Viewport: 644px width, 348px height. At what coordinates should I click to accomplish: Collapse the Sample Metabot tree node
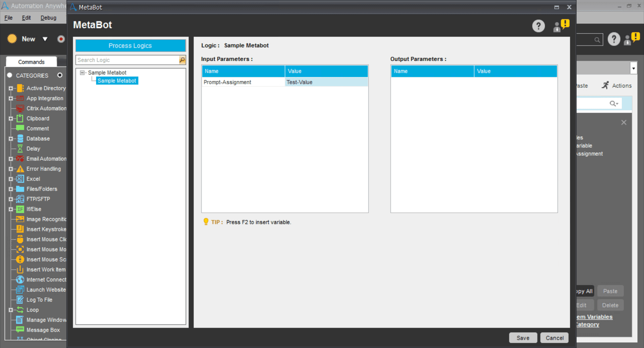(x=82, y=72)
